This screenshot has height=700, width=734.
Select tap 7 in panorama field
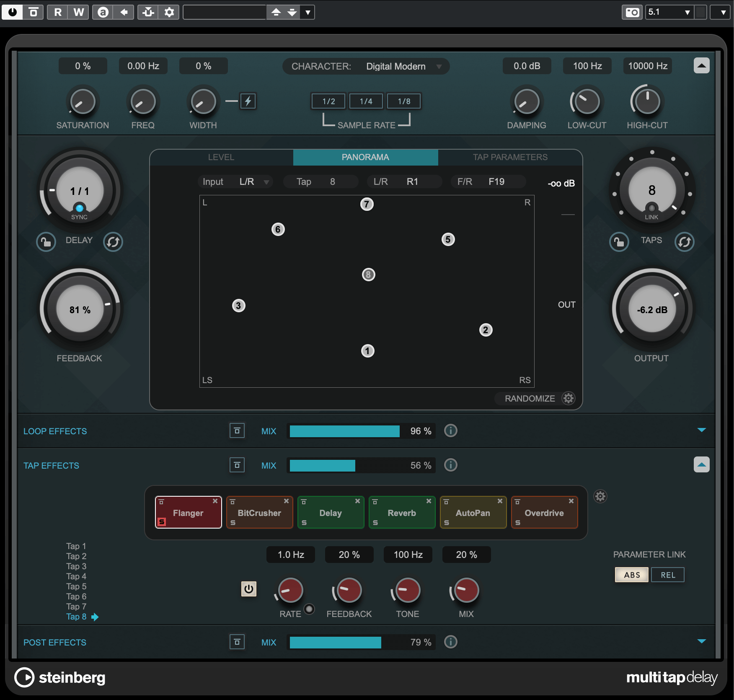click(367, 204)
